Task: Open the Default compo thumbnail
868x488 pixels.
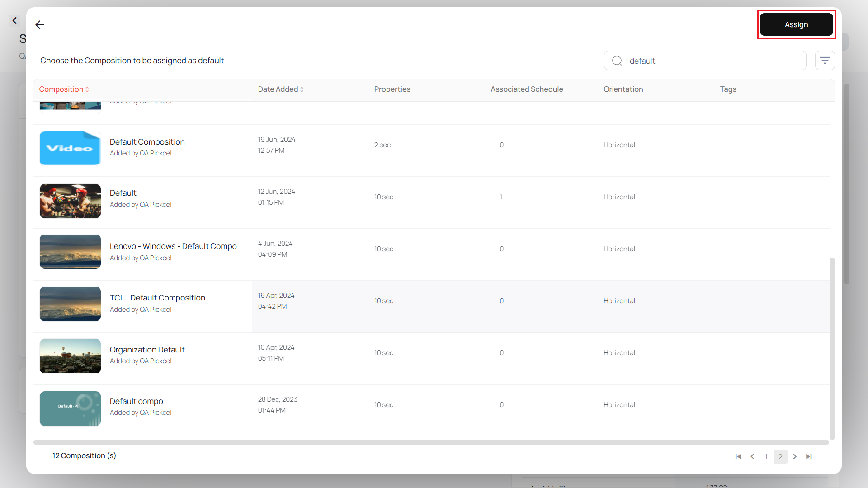Action: [x=70, y=408]
